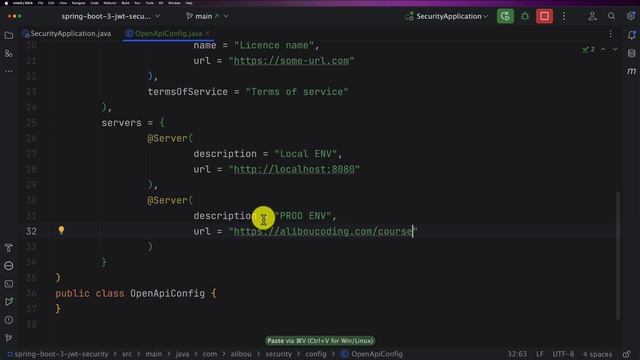
Task: Open the Notifications bell panel
Action: tap(631, 36)
